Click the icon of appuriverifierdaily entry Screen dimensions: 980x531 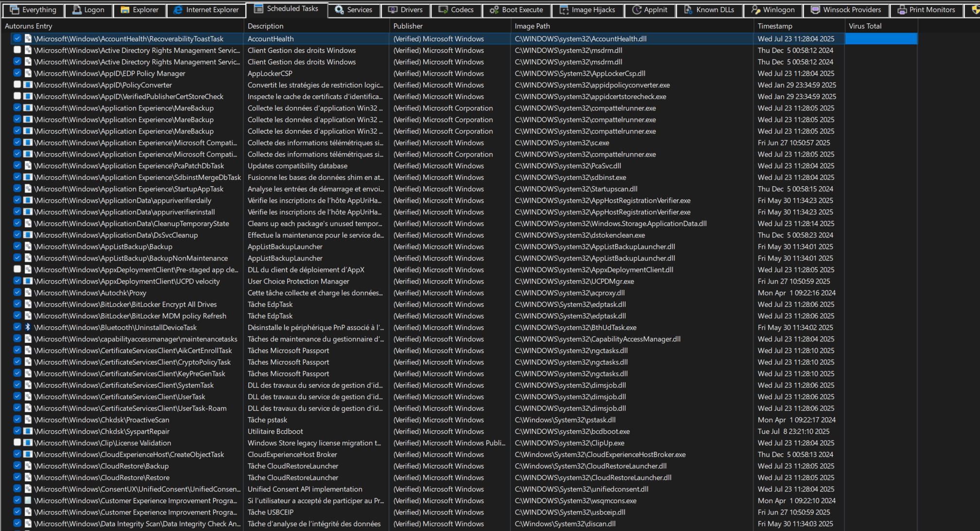pos(28,200)
